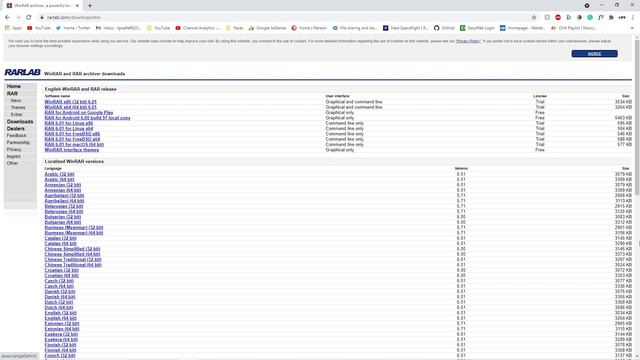Click the browser forward arrow
640x360 pixels.
(x=18, y=18)
